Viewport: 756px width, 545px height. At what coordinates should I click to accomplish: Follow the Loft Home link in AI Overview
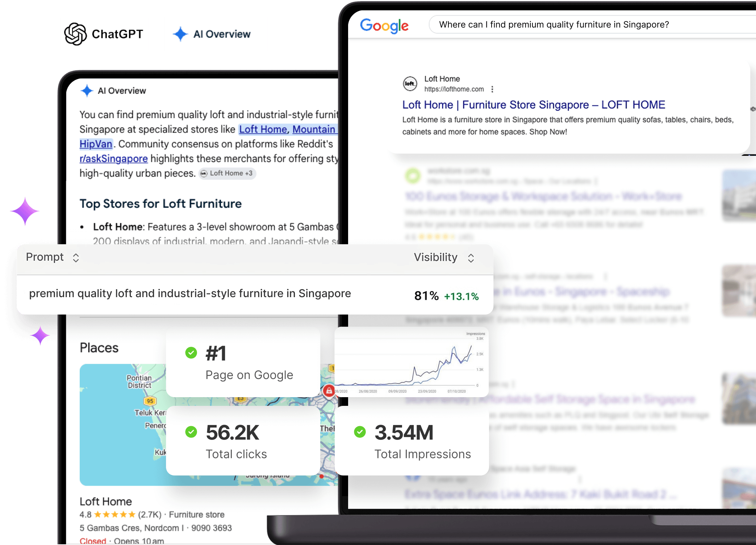pyautogui.click(x=263, y=129)
